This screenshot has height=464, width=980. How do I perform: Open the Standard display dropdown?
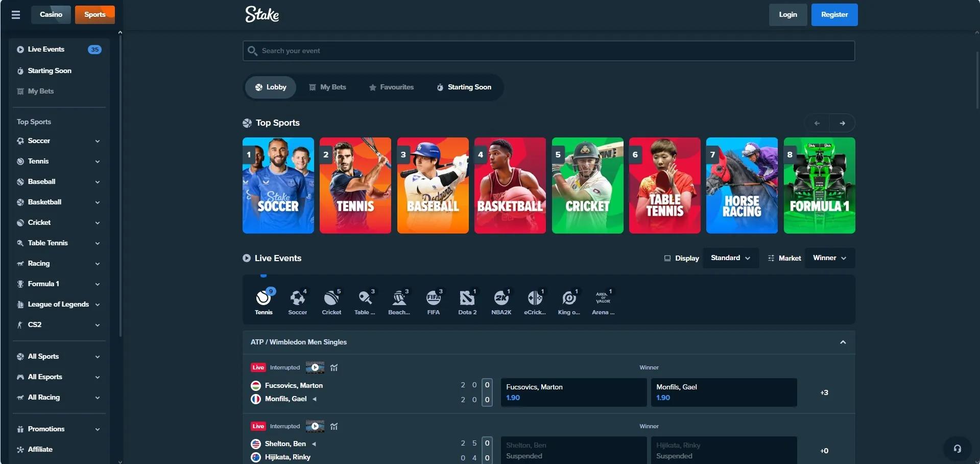click(730, 258)
